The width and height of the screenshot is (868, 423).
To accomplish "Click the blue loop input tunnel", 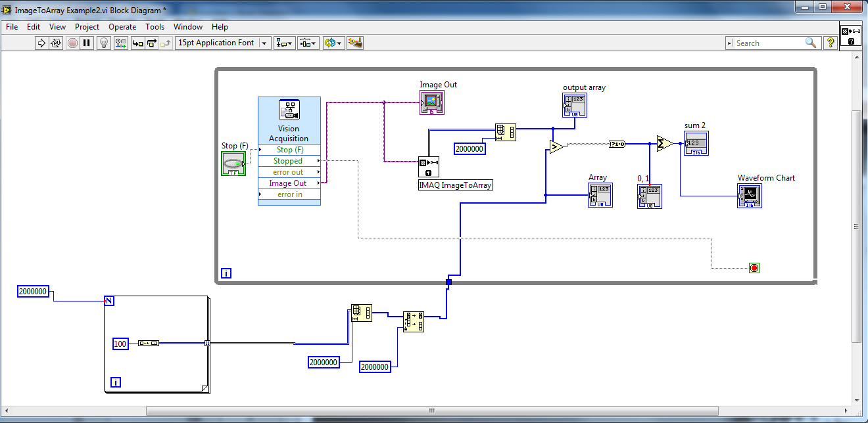I will [x=449, y=282].
